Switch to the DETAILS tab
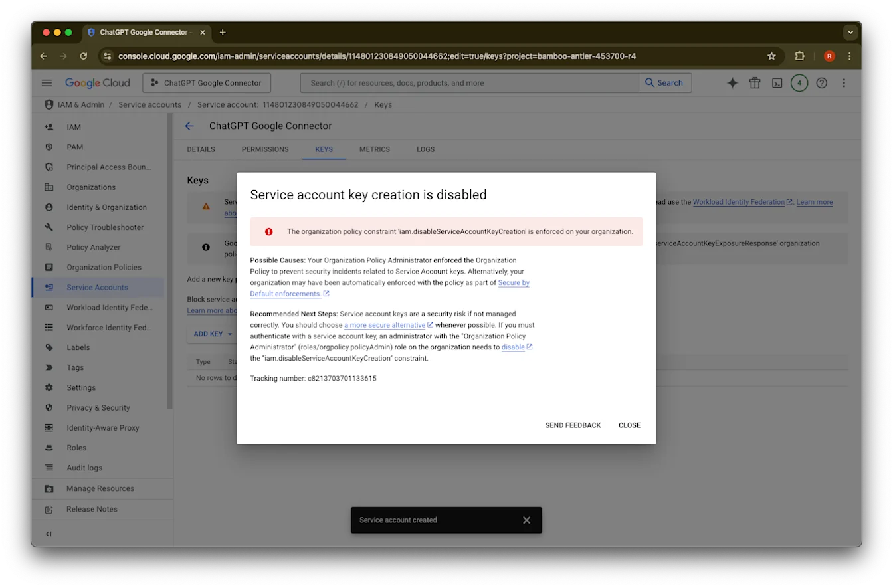893x588 pixels. click(x=201, y=149)
